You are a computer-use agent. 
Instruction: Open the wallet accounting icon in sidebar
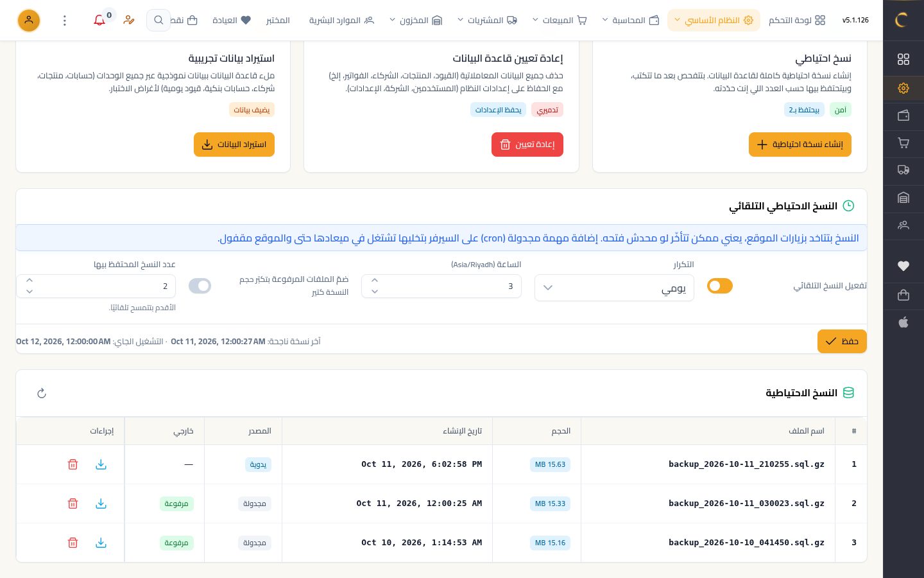point(903,116)
